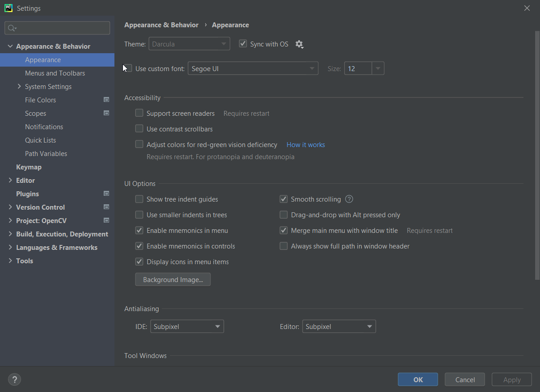Click the project-level icon next to Plugins

click(106, 194)
